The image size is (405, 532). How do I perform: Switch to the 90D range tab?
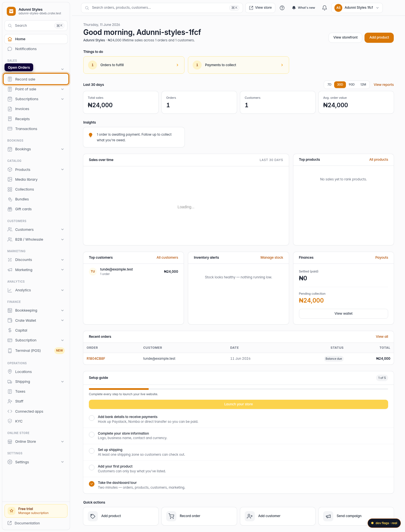coord(352,84)
